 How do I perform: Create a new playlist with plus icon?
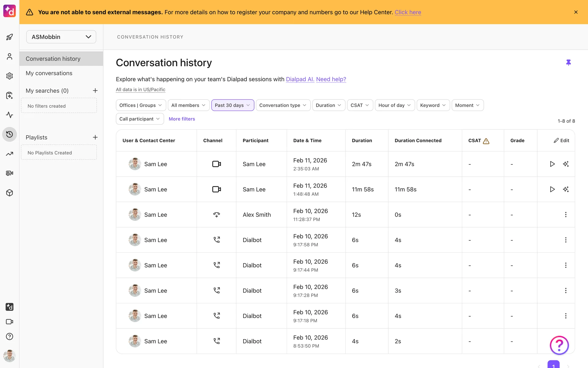click(95, 137)
